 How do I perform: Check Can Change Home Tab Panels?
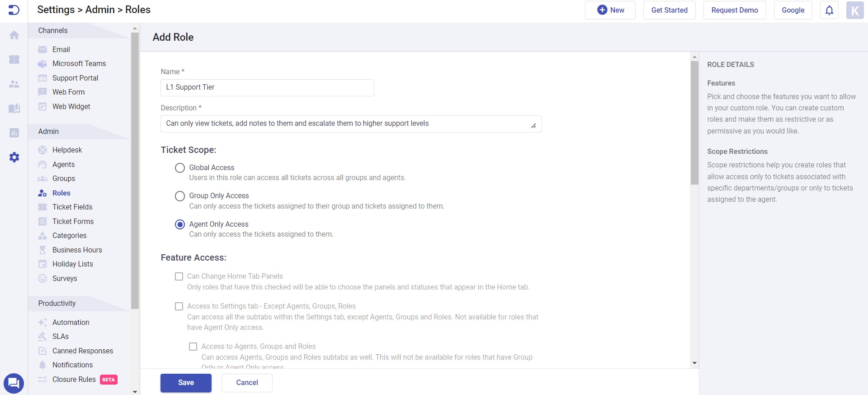coord(179,276)
